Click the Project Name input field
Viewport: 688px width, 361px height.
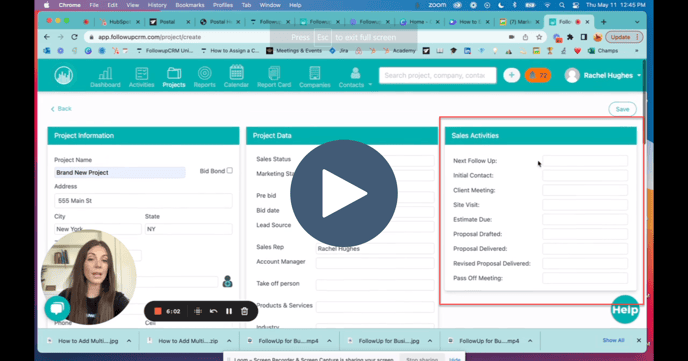pyautogui.click(x=120, y=172)
